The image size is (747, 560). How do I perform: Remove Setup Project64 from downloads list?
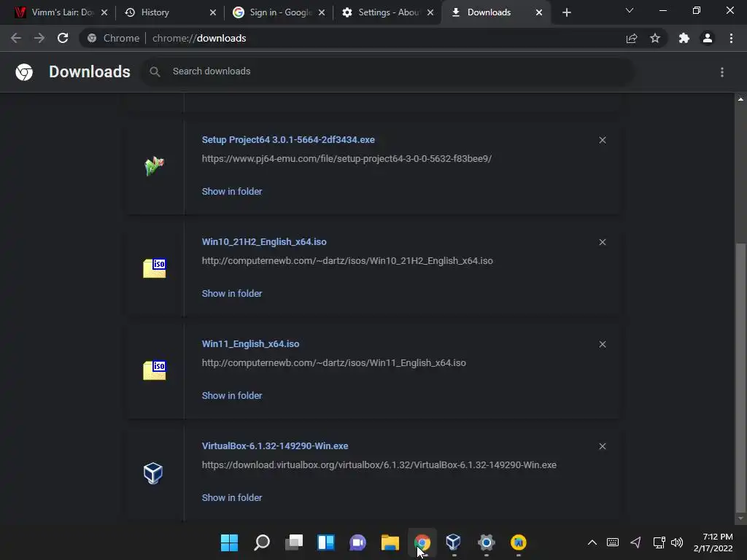(603, 140)
